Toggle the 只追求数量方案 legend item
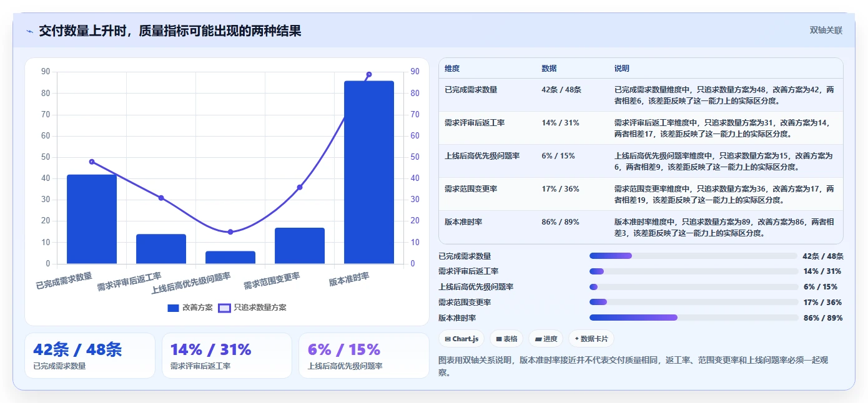Screen dimensions: 868x403 click(x=252, y=308)
